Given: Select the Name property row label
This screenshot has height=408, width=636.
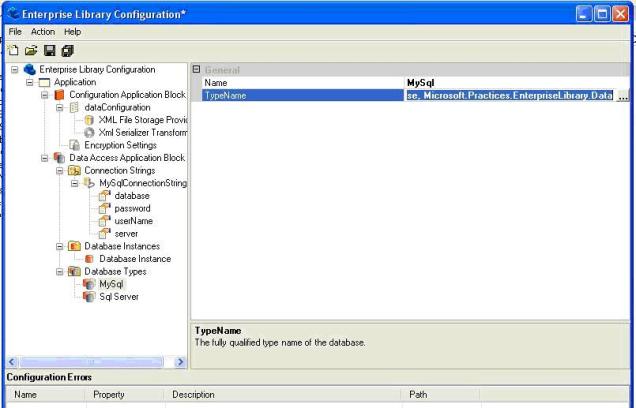Looking at the screenshot, I should 303,83.
